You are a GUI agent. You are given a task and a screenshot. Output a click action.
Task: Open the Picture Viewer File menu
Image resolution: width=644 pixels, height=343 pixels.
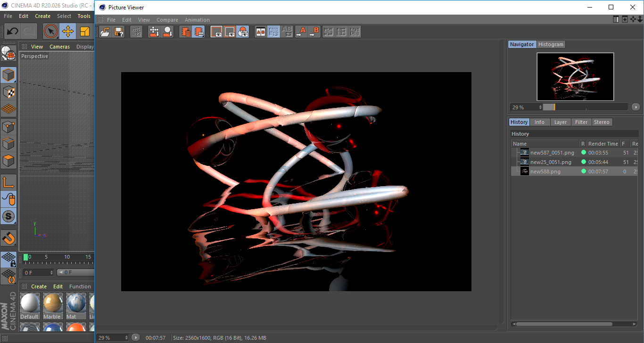[111, 20]
